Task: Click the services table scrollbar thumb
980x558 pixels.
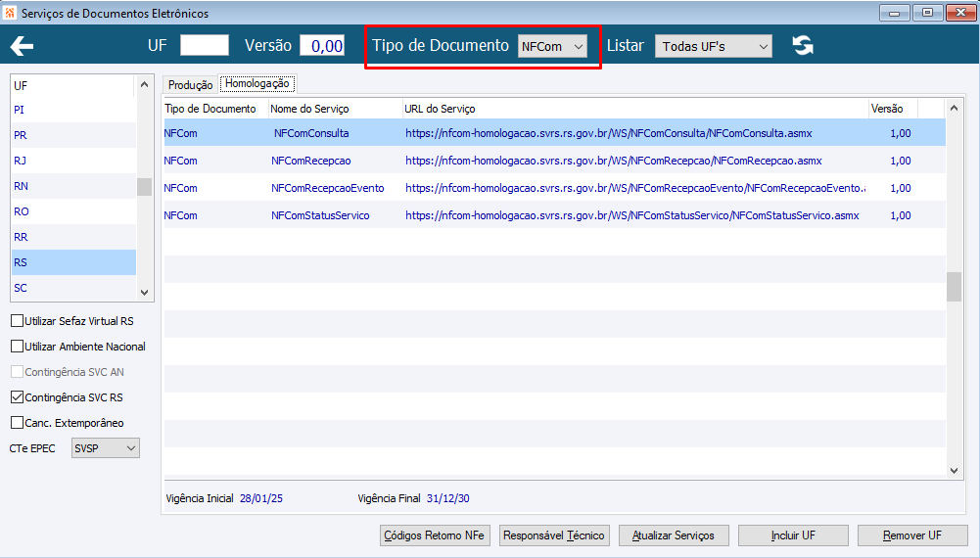Action: tap(954, 287)
